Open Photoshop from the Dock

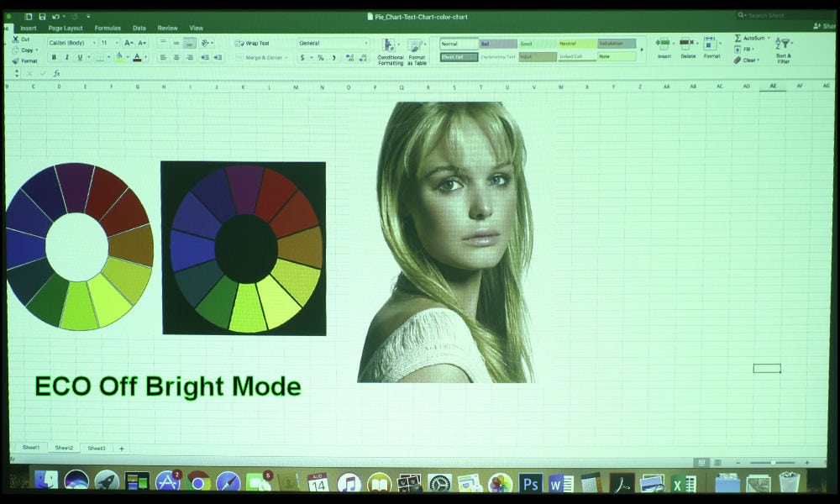click(530, 483)
